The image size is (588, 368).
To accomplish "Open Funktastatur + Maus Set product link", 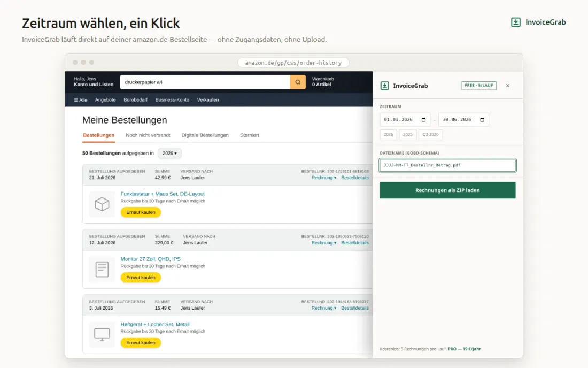I will pos(163,194).
